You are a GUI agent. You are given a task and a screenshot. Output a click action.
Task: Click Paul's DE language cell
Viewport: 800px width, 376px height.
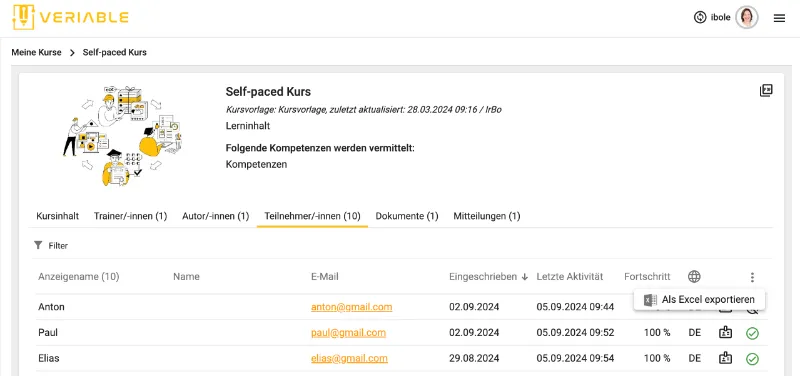click(694, 333)
